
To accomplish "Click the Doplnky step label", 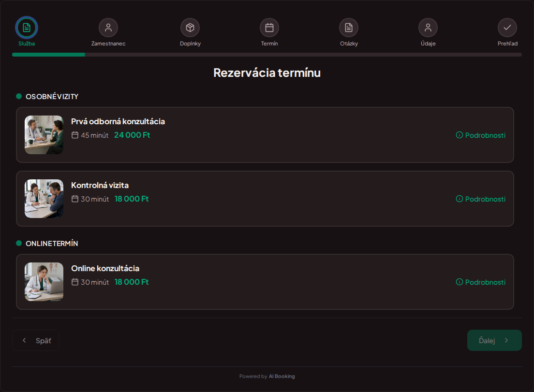I will point(190,44).
